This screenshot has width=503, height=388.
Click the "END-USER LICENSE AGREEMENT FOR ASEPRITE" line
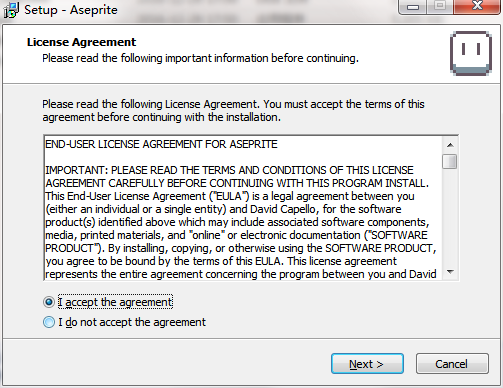[161, 144]
